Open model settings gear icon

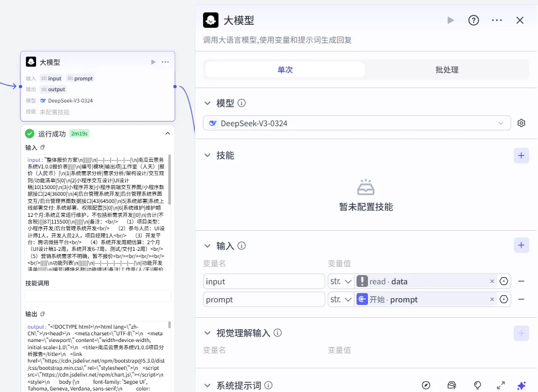coord(521,123)
